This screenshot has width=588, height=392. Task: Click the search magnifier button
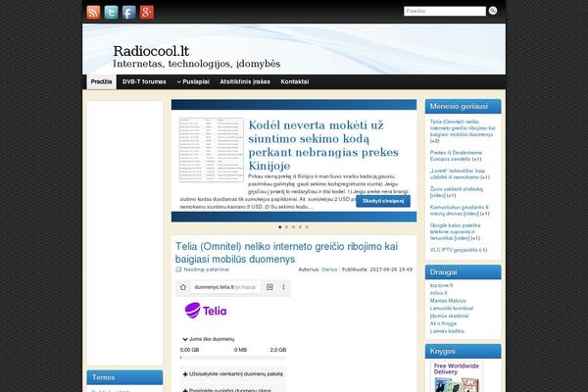pyautogui.click(x=493, y=11)
